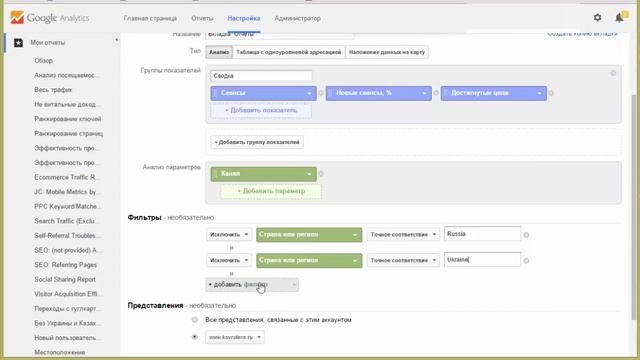Remove the Новые сеансы, % metric circle icon
640x360 pixels.
click(x=436, y=93)
